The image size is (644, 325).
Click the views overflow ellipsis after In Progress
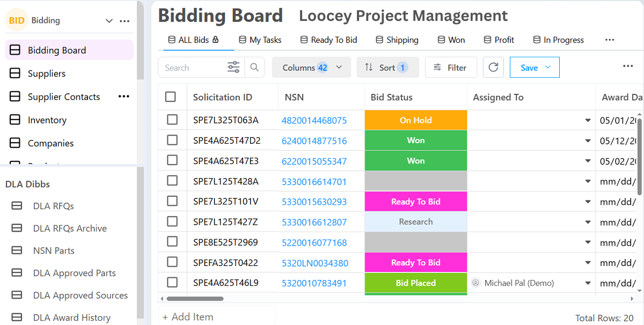coord(609,40)
